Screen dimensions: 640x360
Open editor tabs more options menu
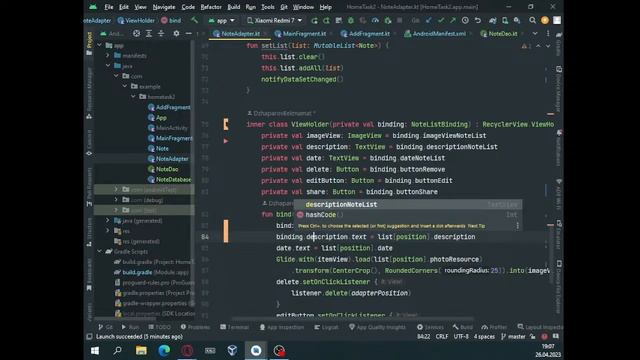point(548,33)
